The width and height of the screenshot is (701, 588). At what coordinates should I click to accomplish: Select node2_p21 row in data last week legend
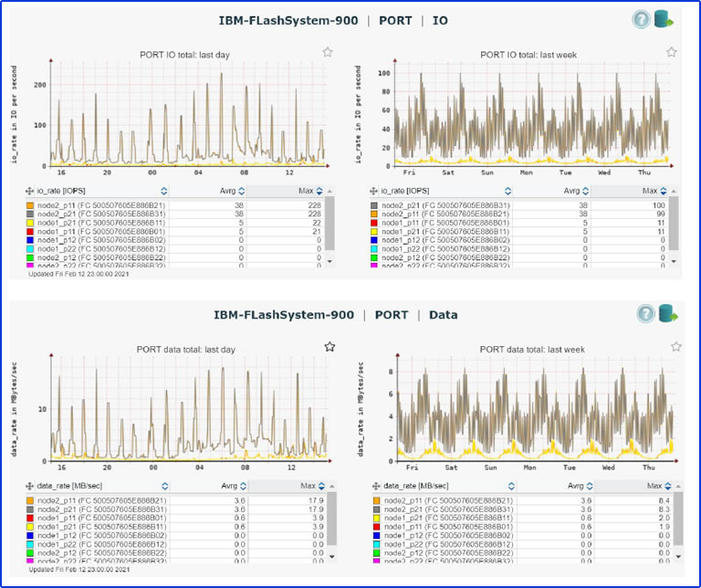[x=522, y=509]
